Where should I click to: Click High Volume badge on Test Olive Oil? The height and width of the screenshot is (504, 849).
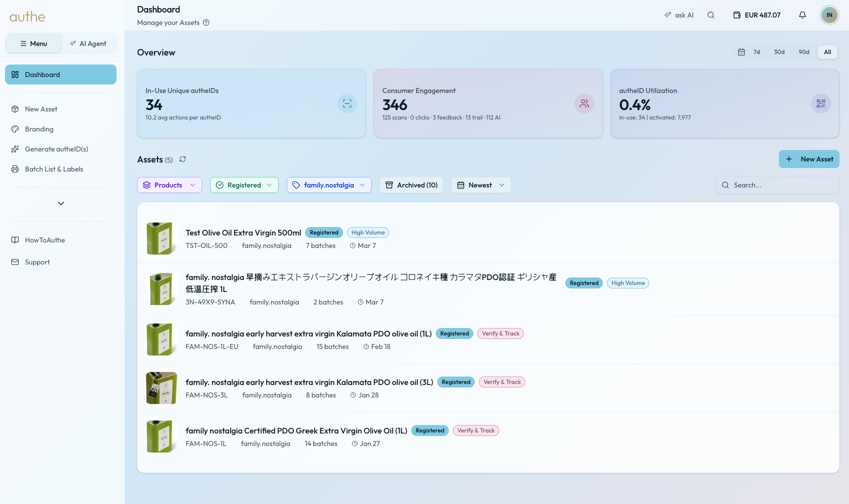(368, 232)
